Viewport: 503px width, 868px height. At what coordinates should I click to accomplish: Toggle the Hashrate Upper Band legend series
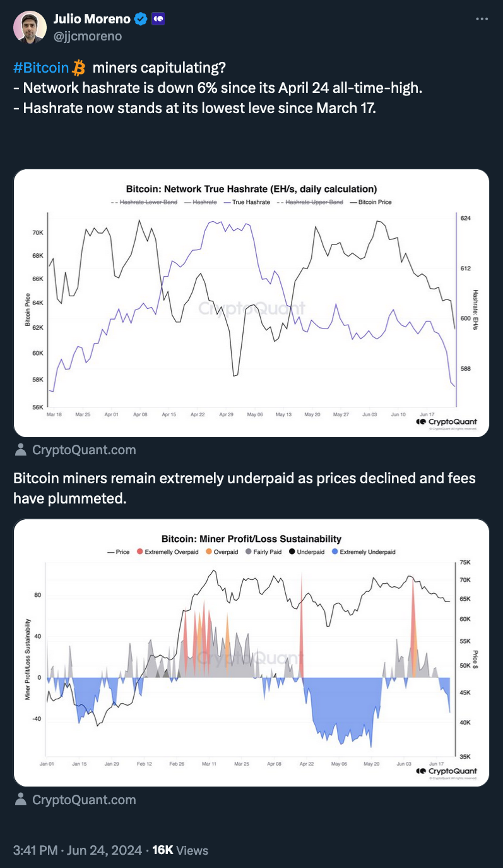(309, 202)
